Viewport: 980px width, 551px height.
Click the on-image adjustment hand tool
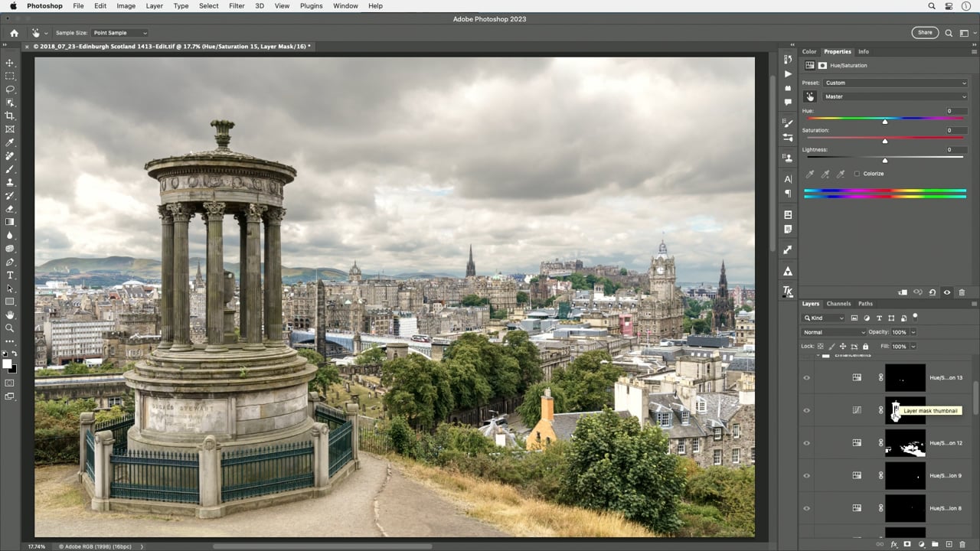pos(810,96)
